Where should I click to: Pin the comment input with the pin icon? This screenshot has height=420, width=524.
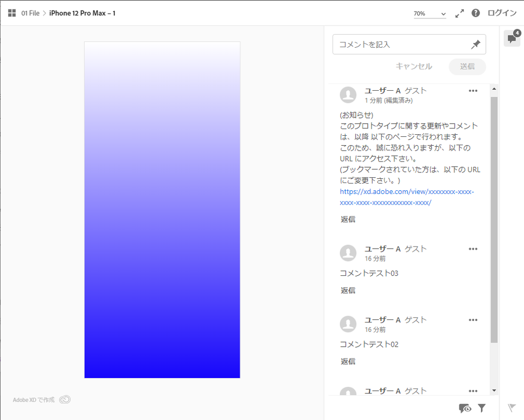coord(475,44)
